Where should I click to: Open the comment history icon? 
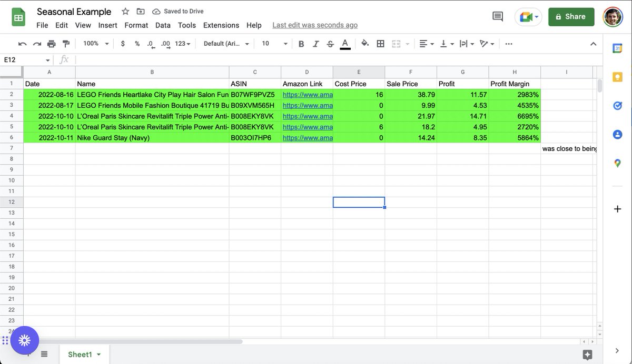click(498, 17)
